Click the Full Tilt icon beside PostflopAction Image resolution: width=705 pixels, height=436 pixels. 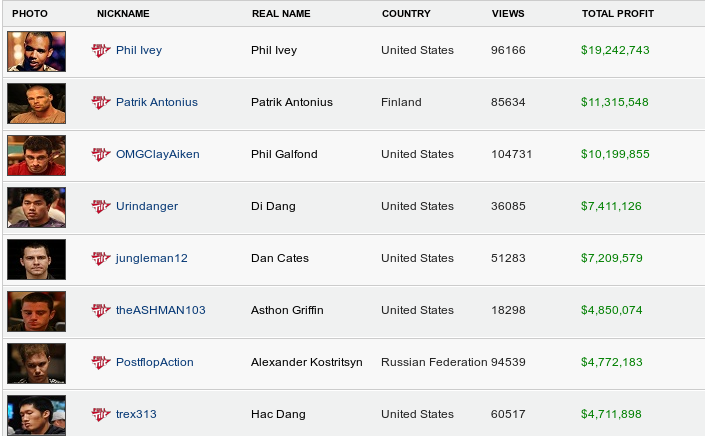coord(101,362)
